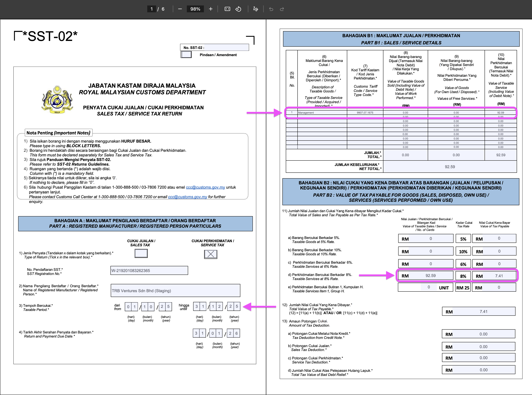The height and width of the screenshot is (395, 532).
Task: Click the redo arrow icon
Action: point(282,9)
